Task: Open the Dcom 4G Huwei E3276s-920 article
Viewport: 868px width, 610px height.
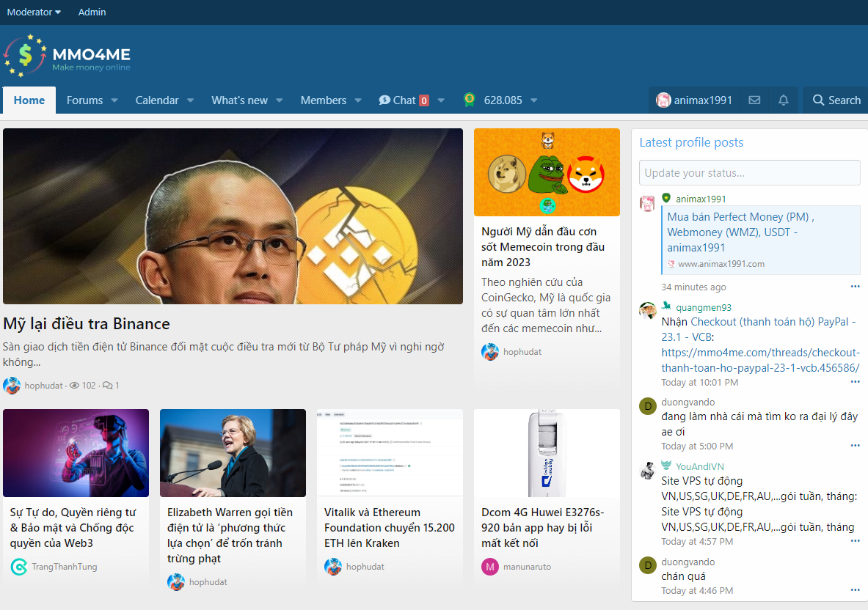Action: pos(542,528)
